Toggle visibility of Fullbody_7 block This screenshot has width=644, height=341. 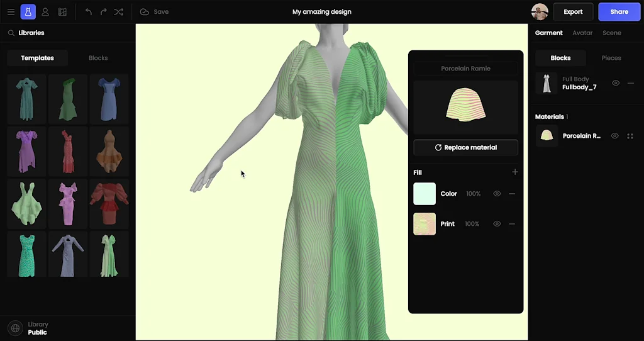pos(616,83)
